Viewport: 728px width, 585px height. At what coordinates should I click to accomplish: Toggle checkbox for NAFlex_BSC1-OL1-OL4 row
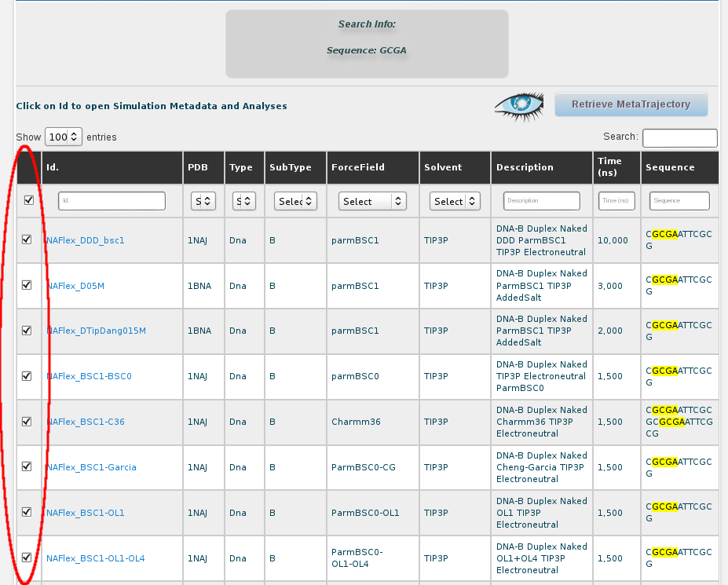coord(27,558)
